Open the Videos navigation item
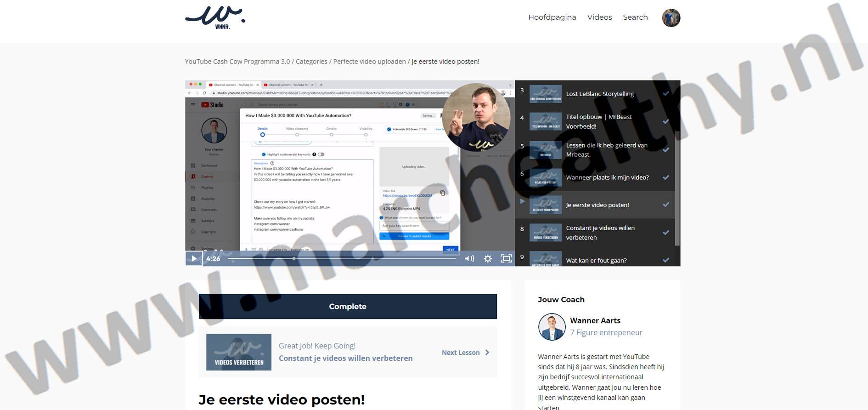The height and width of the screenshot is (410, 868). pyautogui.click(x=599, y=17)
